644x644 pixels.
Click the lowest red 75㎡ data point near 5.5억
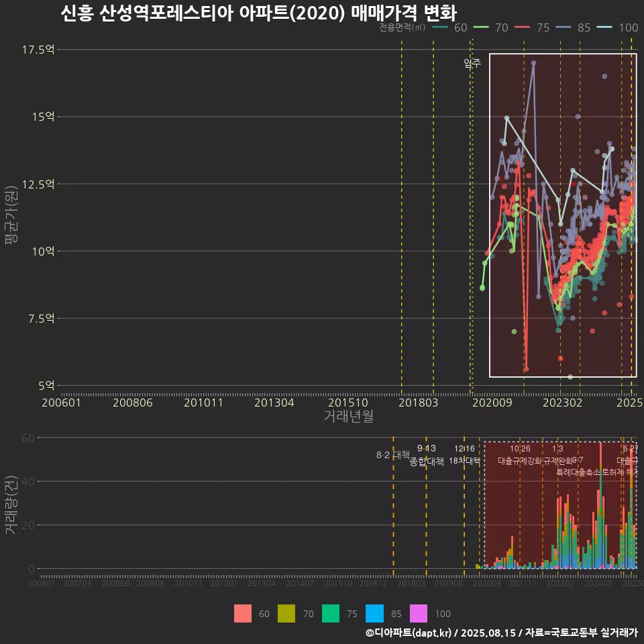526,369
